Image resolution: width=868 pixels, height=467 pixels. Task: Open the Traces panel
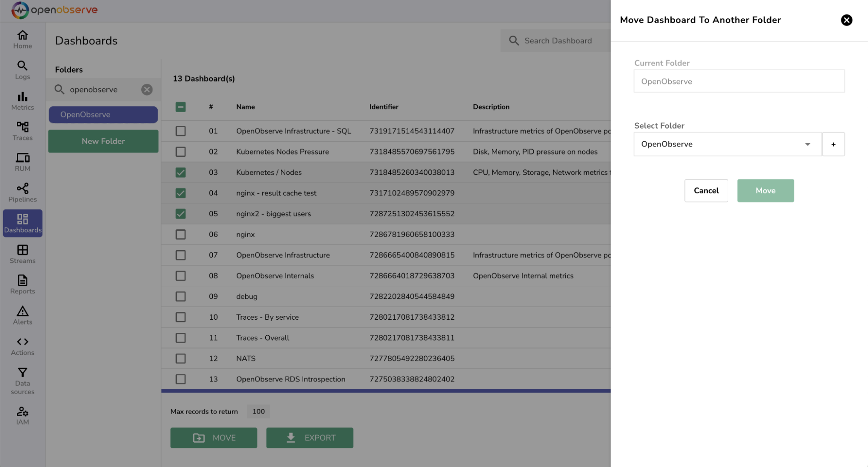(22, 131)
